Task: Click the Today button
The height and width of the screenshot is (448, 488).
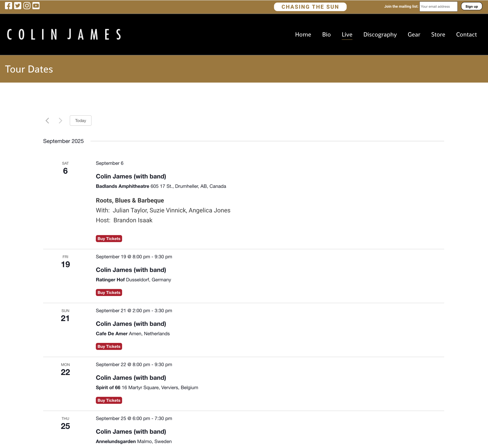Action: pos(80,121)
